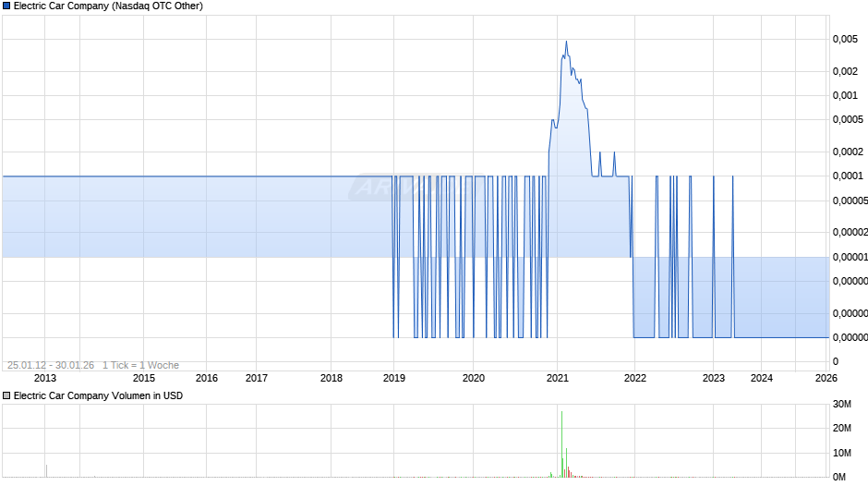The width and height of the screenshot is (868, 486).
Task: Click the 2016 label on the time axis
Action: pos(207,378)
